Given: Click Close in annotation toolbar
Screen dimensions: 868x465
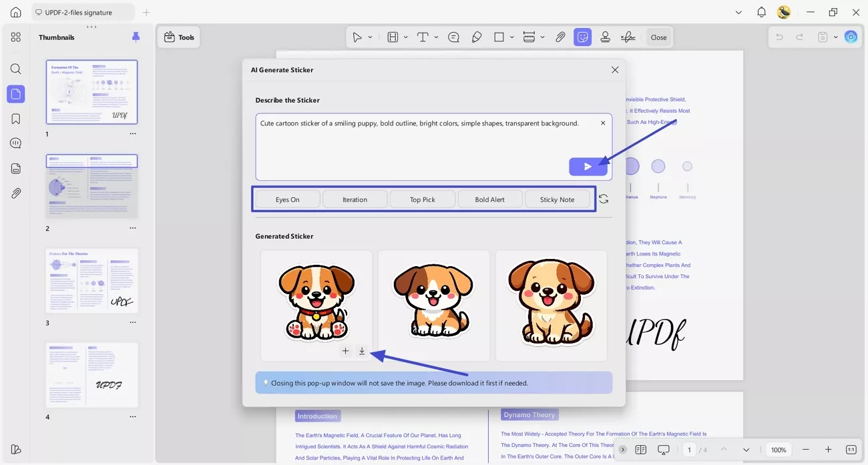Looking at the screenshot, I should pyautogui.click(x=658, y=37).
